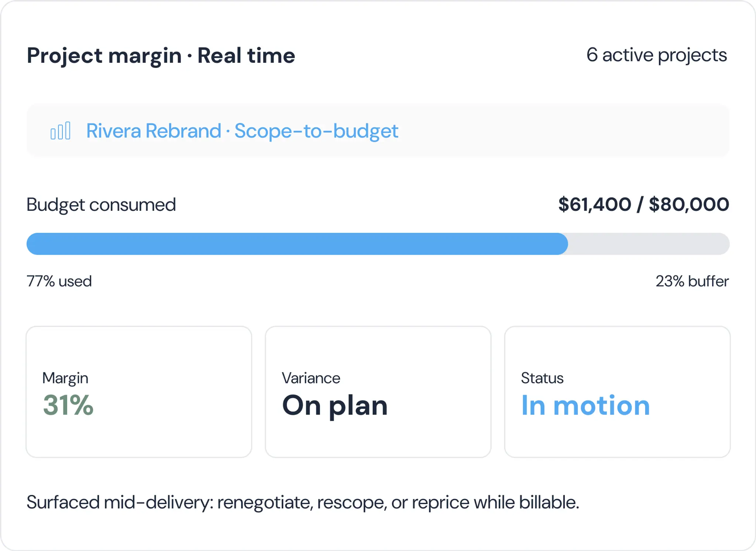The height and width of the screenshot is (551, 756).
Task: Open the Status card
Action: (x=617, y=392)
